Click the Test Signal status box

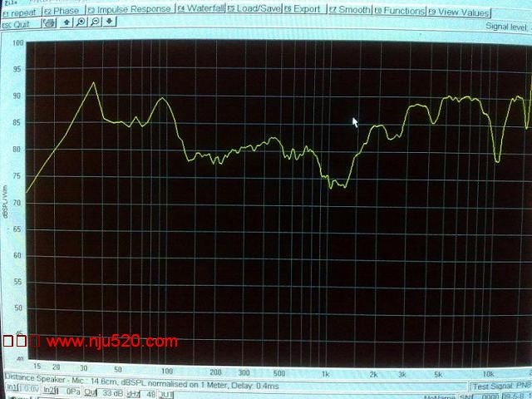pos(500,387)
